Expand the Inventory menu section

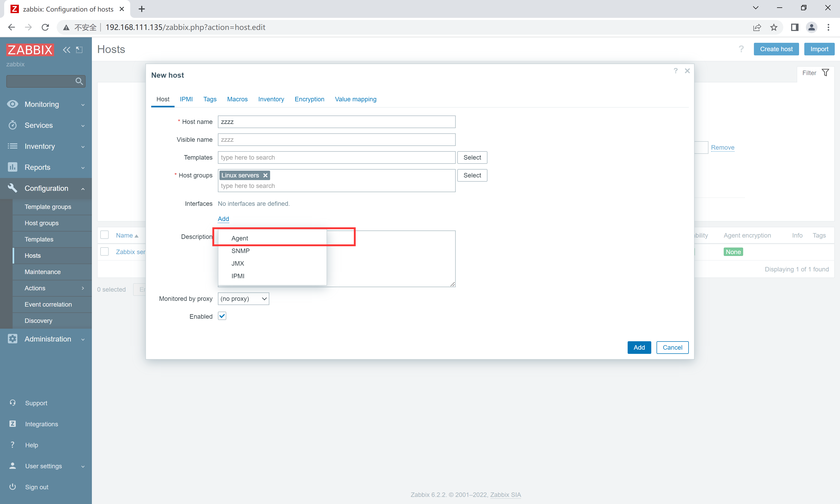coord(83,147)
